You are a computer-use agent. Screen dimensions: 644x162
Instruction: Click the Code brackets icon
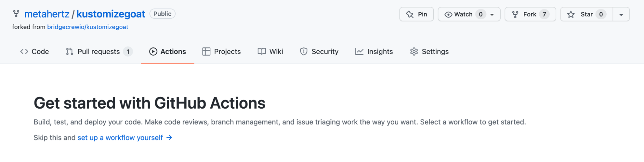(24, 51)
